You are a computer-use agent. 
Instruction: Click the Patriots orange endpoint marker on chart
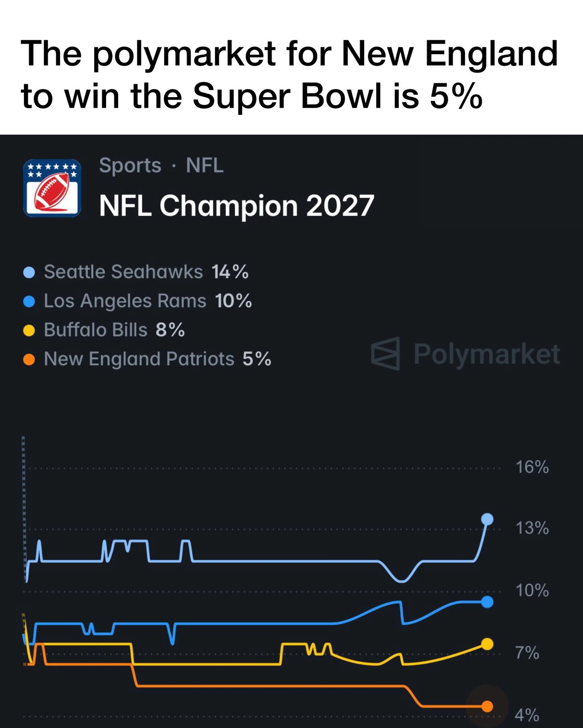click(x=487, y=707)
